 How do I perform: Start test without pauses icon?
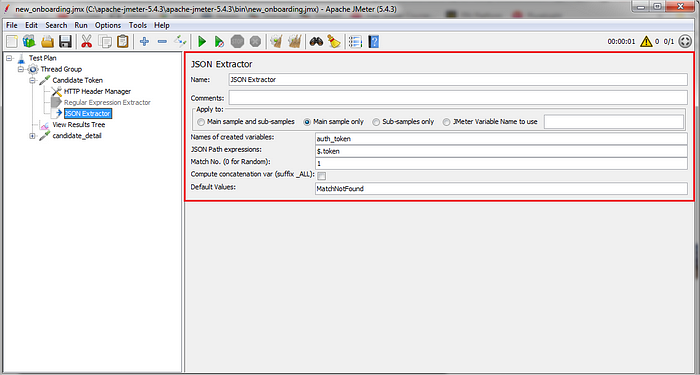219,42
